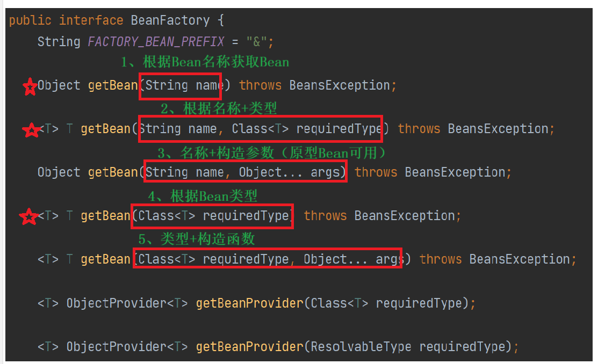
Task: Click ObjectProvider<T> before getBeanProvider(Class<T> requiredType)
Action: coord(127,303)
